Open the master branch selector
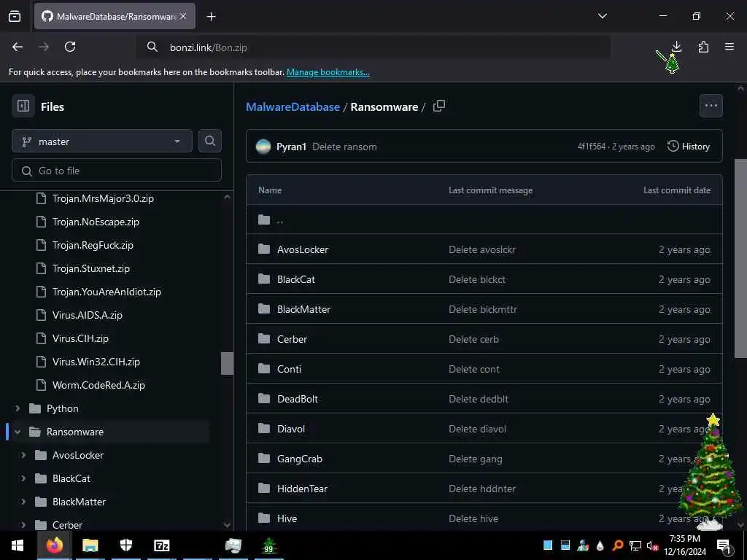 (102, 141)
